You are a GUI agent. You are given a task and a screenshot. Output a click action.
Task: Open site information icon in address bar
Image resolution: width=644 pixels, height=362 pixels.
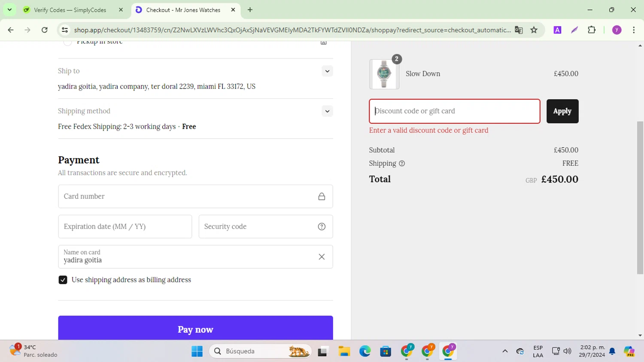click(65, 30)
